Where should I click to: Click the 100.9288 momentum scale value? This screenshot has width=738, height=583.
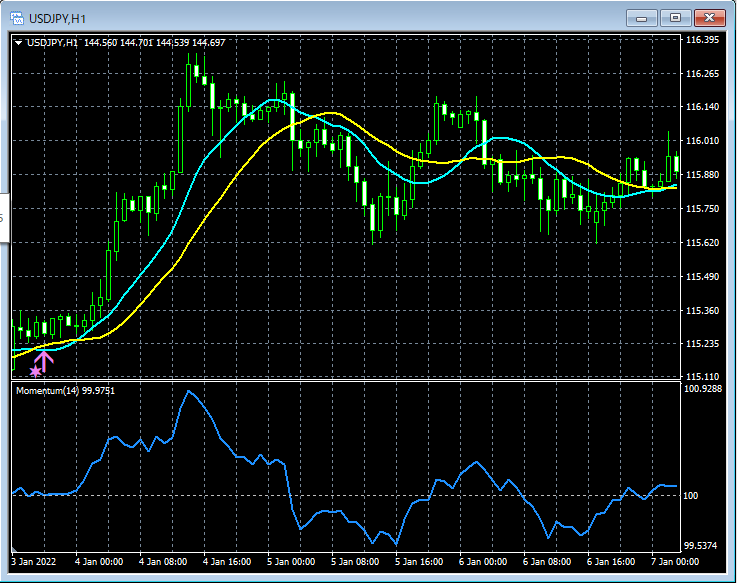tap(703, 389)
